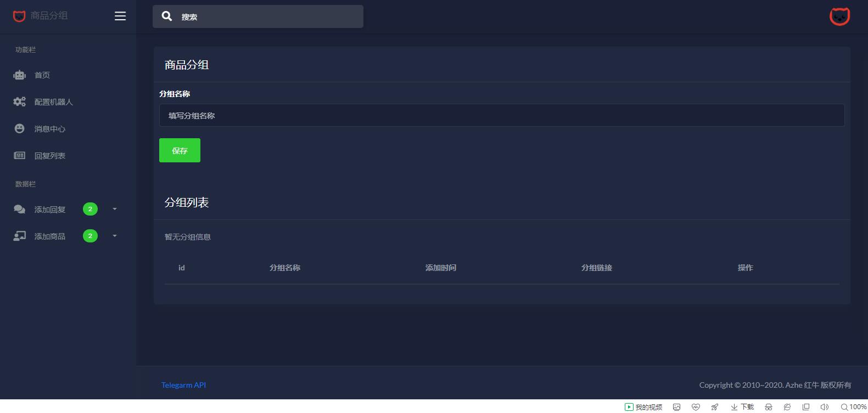Image resolution: width=868 pixels, height=413 pixels.
Task: Click the incognito glasses icon in status bar
Action: (x=769, y=407)
